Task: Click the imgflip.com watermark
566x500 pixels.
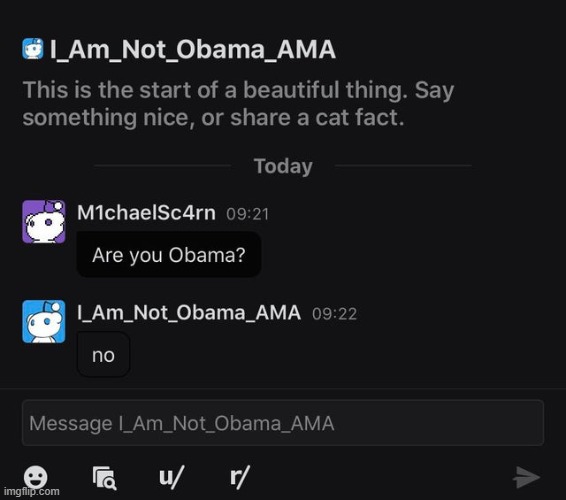Action: pyautogui.click(x=31, y=492)
